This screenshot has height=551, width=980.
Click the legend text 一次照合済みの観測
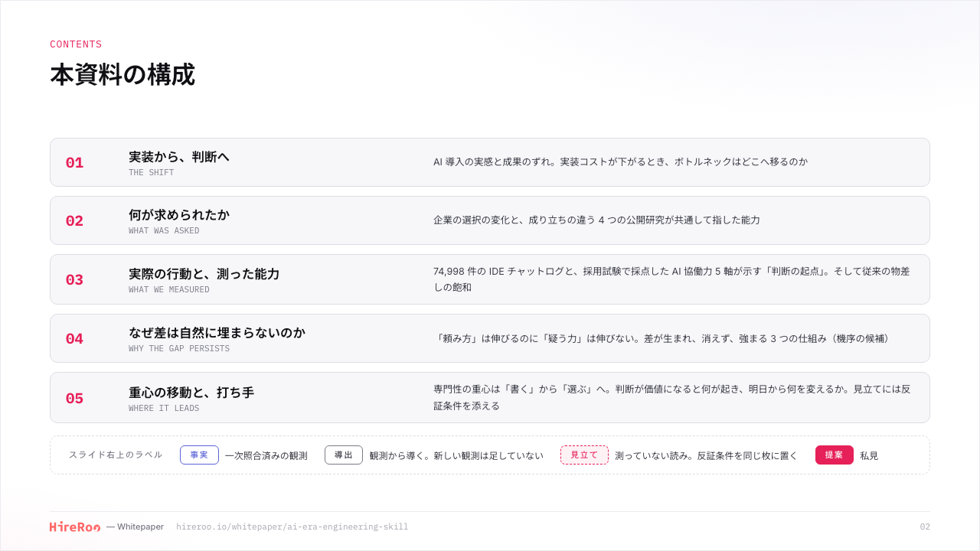266,455
